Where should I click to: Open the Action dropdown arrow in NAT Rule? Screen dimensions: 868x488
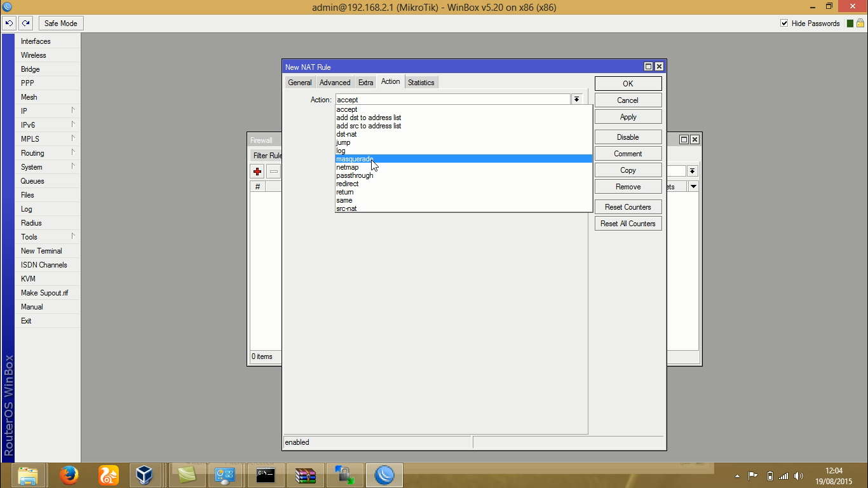pos(576,100)
